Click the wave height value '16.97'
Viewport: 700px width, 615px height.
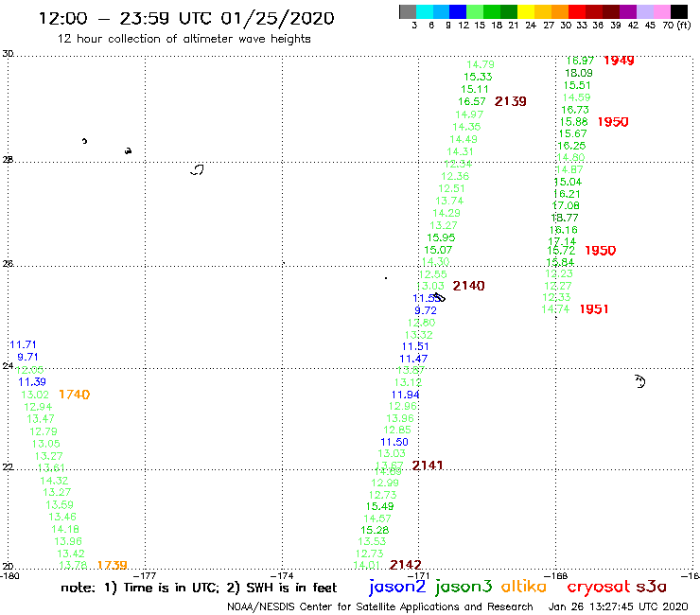point(580,61)
